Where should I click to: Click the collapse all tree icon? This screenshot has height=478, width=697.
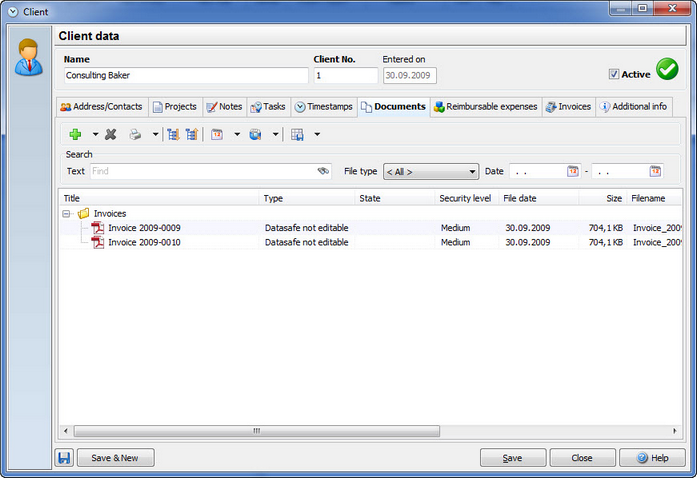(192, 134)
